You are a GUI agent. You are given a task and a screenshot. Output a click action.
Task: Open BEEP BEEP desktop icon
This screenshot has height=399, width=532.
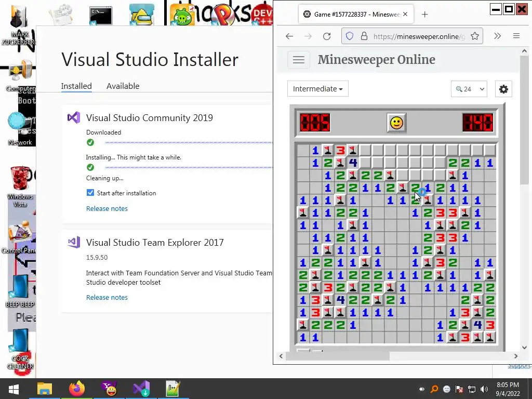coord(20,291)
